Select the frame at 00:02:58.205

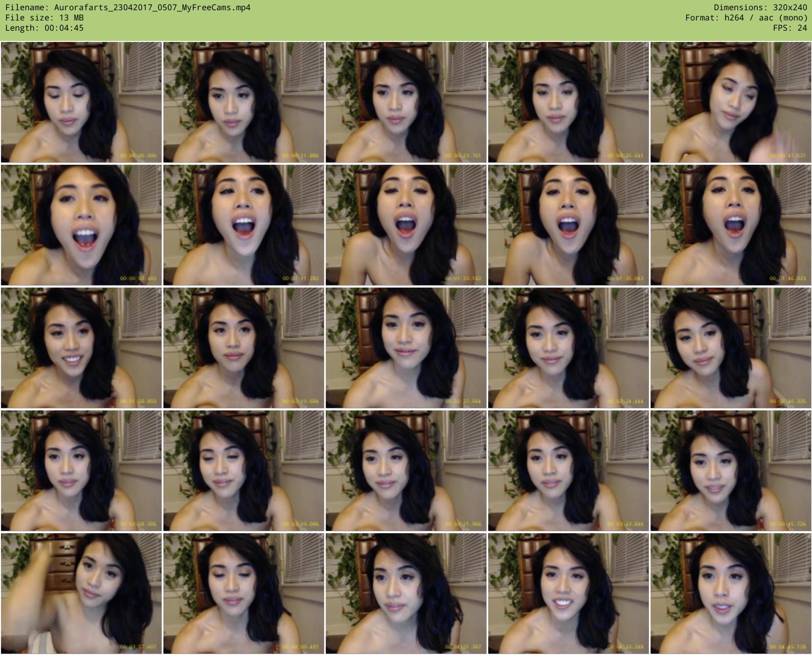tap(81, 471)
